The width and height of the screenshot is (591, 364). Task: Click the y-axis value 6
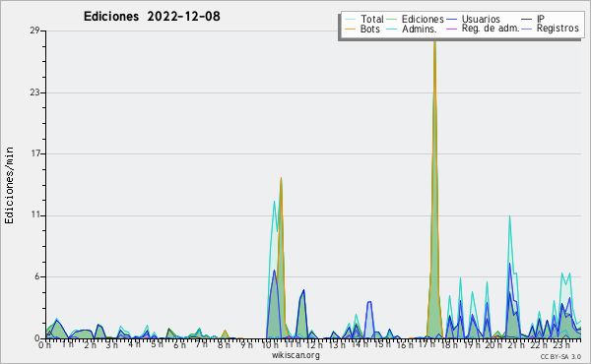(37, 276)
